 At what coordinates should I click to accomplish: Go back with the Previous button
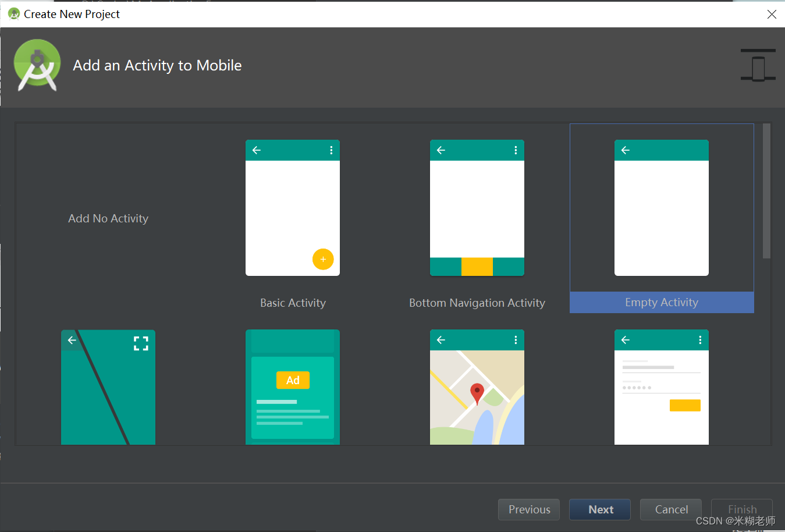click(529, 509)
